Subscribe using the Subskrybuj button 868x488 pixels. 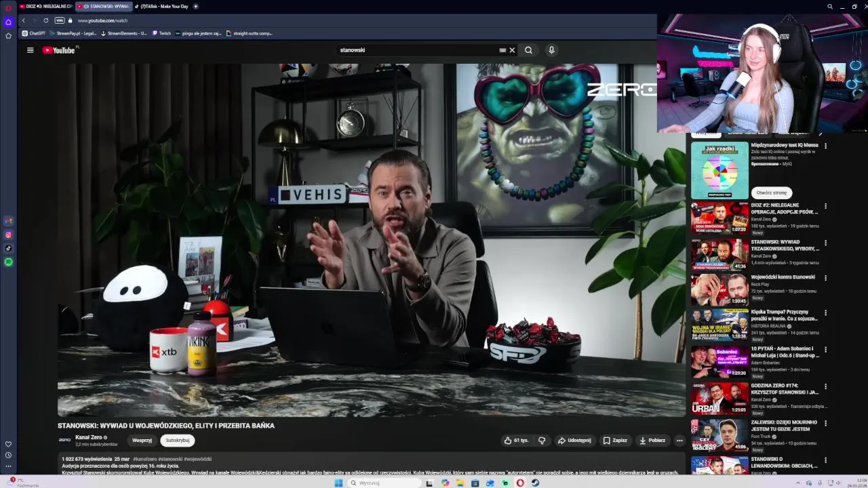coord(178,441)
